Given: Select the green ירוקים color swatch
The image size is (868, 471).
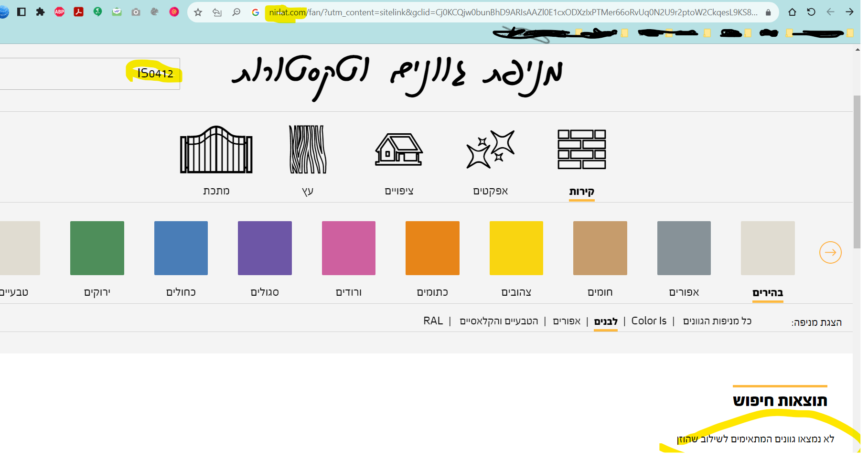Looking at the screenshot, I should coord(97,247).
